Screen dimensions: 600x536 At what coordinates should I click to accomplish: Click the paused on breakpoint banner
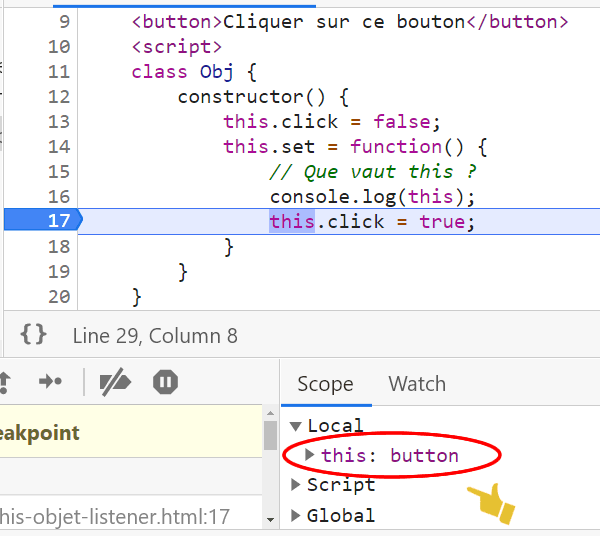click(x=131, y=432)
